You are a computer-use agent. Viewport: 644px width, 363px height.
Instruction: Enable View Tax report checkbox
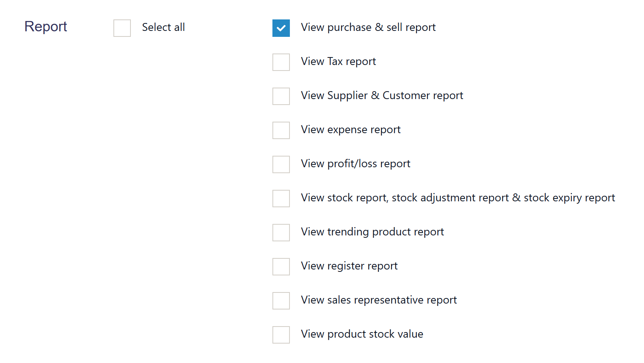point(281,62)
